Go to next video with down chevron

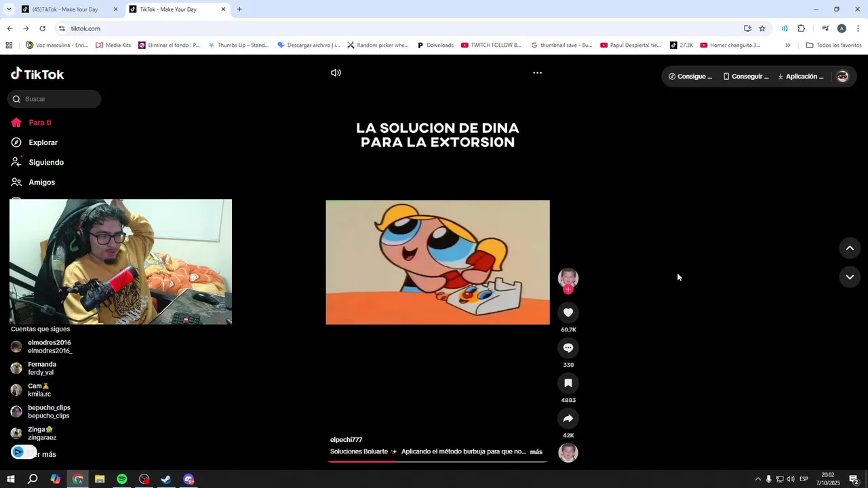850,277
